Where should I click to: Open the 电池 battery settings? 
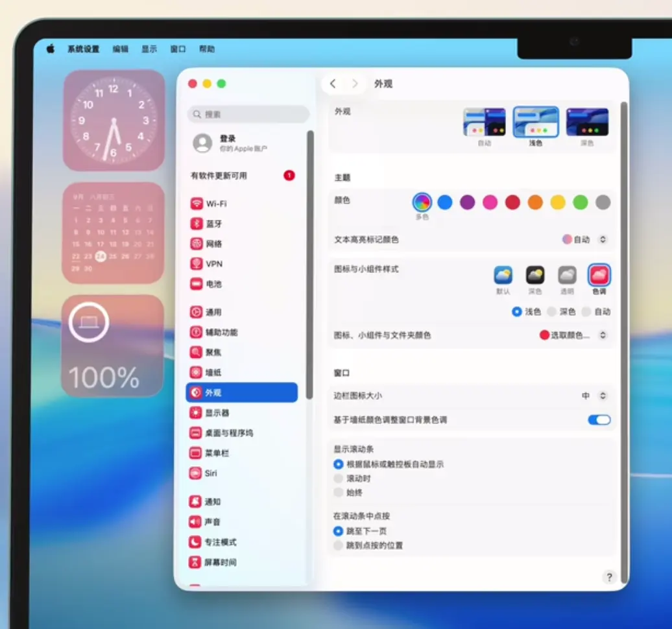[x=213, y=284]
